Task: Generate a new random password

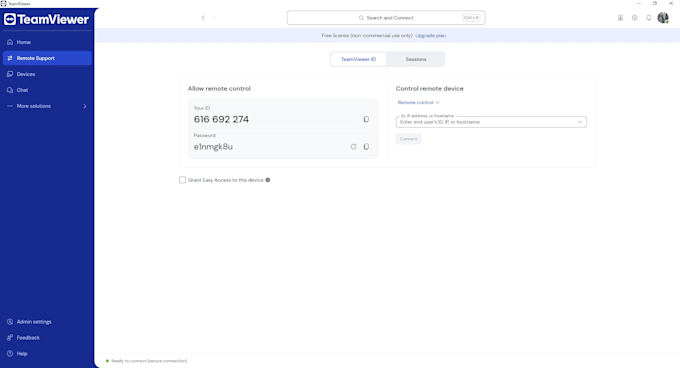Action: (x=353, y=147)
